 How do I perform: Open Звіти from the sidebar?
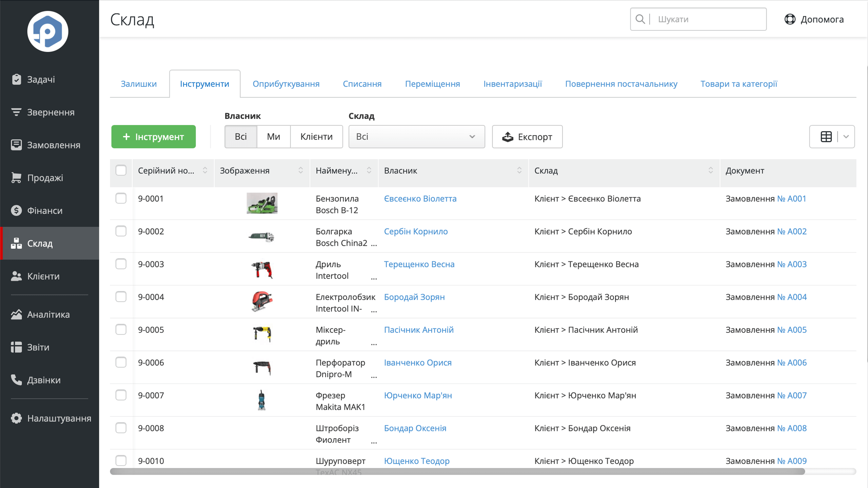point(50,347)
